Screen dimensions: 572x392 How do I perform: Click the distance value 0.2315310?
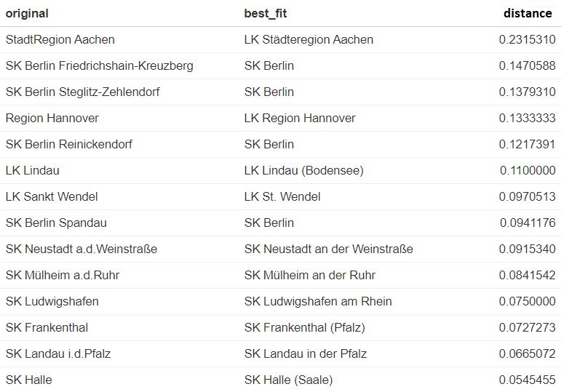pos(527,39)
